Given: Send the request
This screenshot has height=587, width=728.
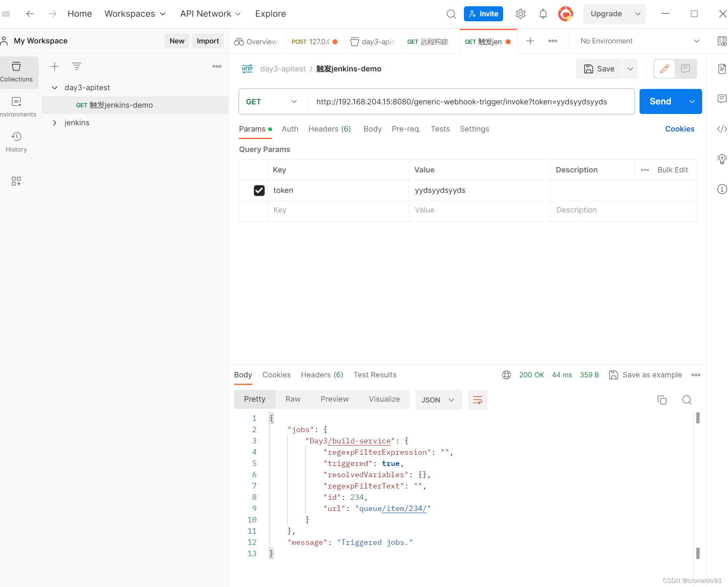Looking at the screenshot, I should (660, 101).
